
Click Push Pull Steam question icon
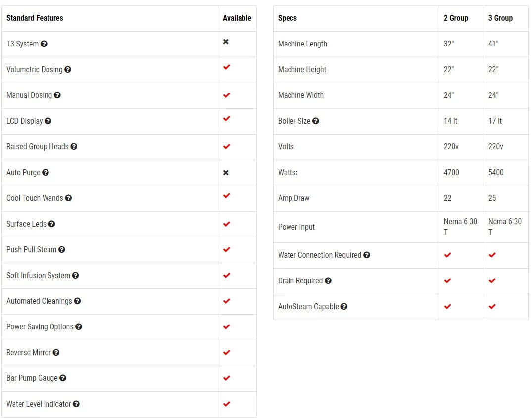tap(62, 249)
